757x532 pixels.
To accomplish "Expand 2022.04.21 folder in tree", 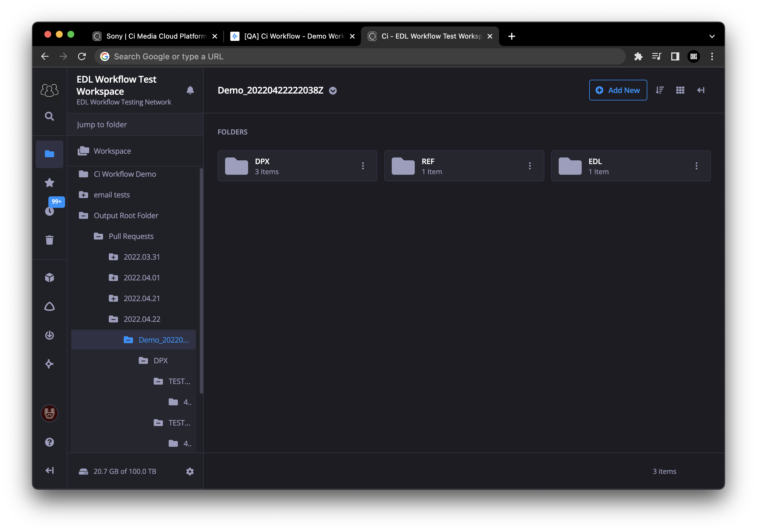I will click(x=113, y=299).
